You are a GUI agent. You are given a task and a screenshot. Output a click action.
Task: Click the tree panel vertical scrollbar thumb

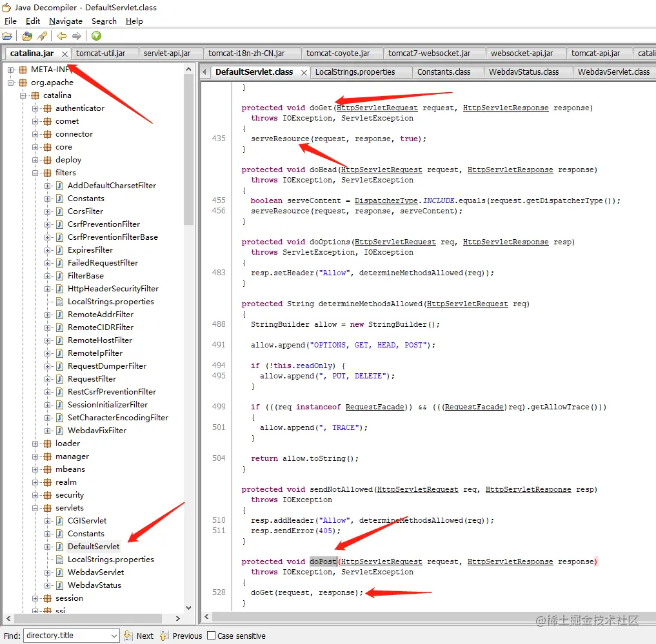[189, 150]
